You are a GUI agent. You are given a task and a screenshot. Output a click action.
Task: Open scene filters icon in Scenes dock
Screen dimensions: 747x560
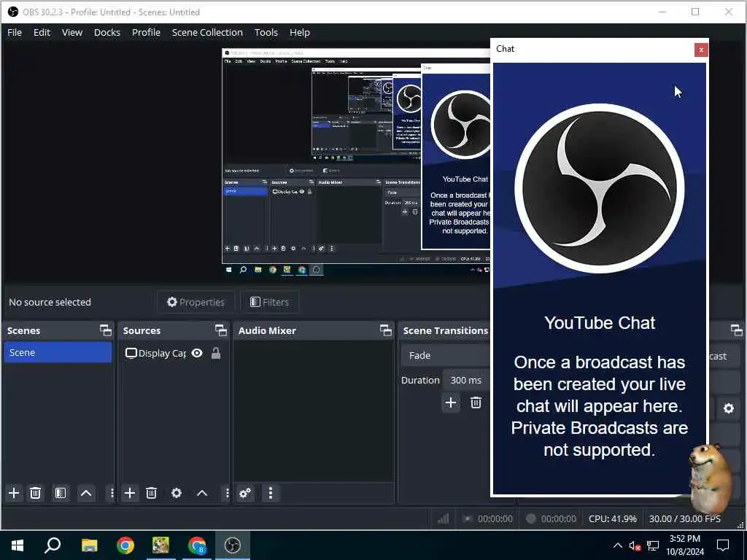pyautogui.click(x=61, y=493)
